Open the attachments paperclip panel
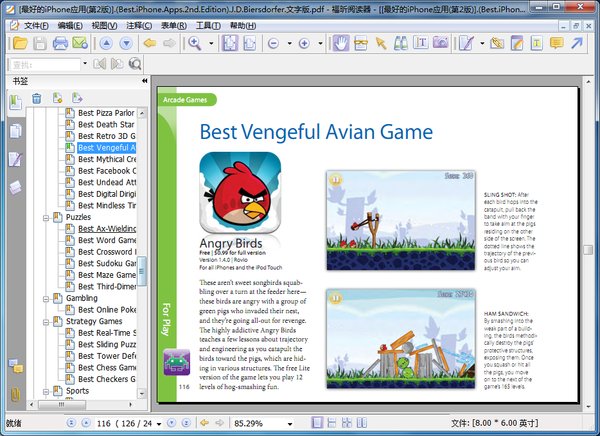Viewport: 600px width, 436px height. click(15, 394)
